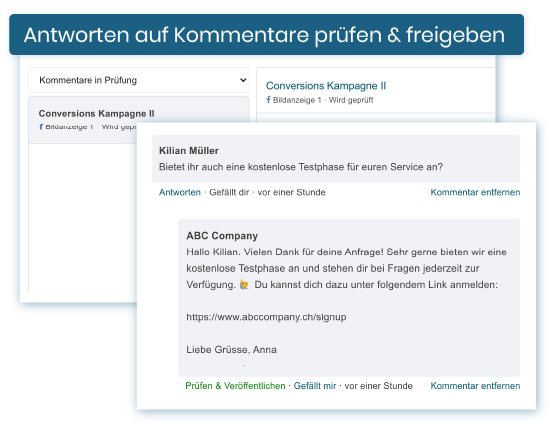Image resolution: width=550 pixels, height=440 pixels.
Task: Click the 'Kilian Müller' author name
Action: [x=189, y=151]
